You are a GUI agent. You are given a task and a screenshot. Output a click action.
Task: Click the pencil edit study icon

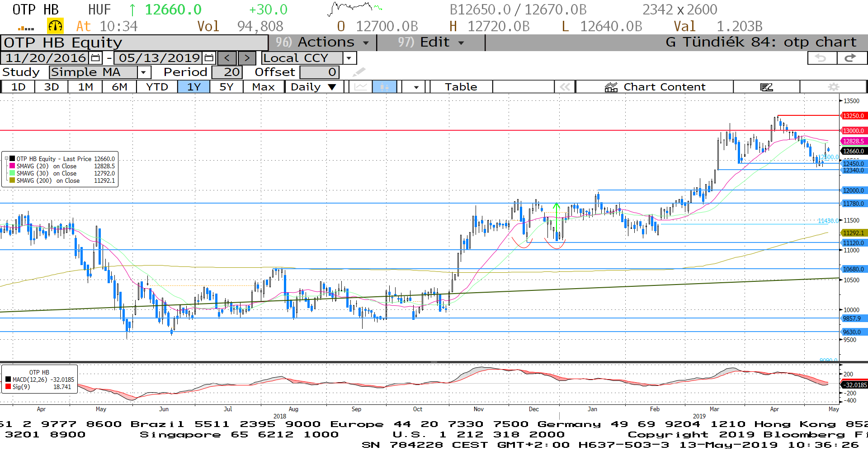(359, 72)
